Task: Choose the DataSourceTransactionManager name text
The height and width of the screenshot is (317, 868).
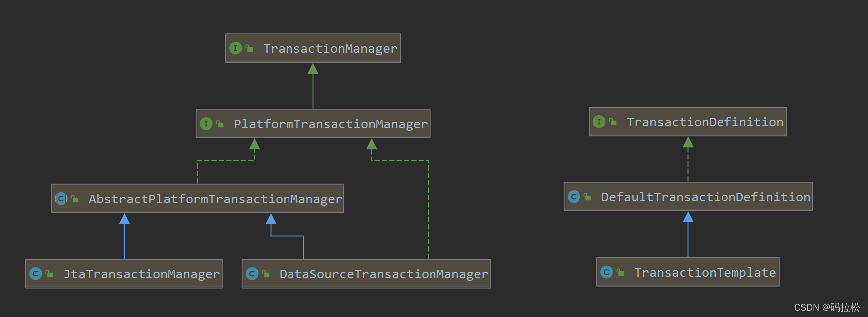Action: pyautogui.click(x=383, y=274)
